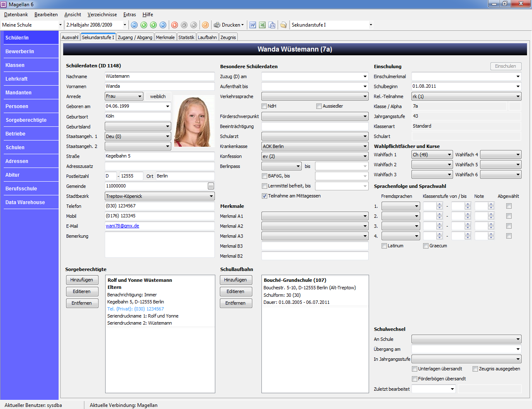Go to previous student record (green left arrow)

[144, 25]
